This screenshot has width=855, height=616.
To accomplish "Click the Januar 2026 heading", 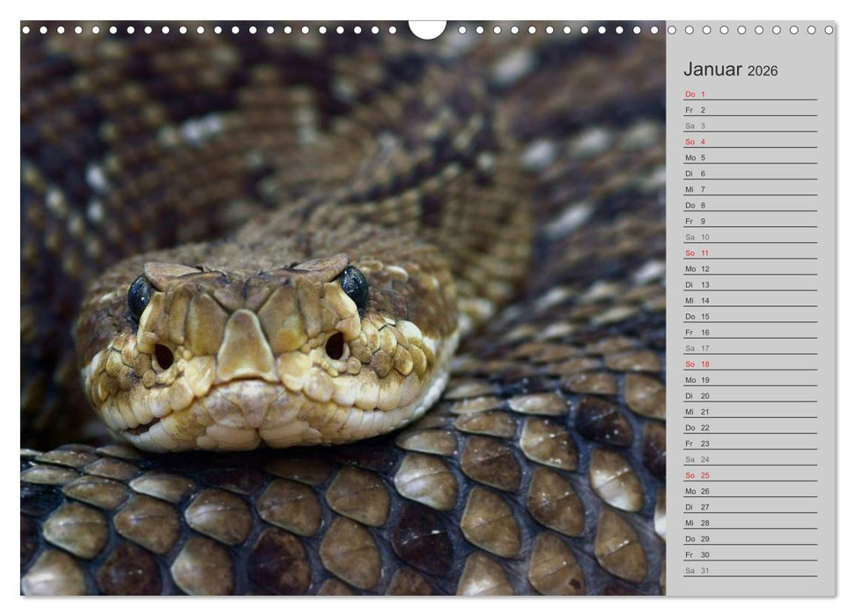I will 730,70.
